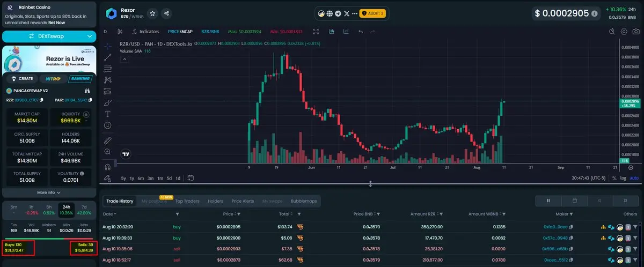Open the emoji sticker tool
644x267 pixels.
click(x=108, y=125)
